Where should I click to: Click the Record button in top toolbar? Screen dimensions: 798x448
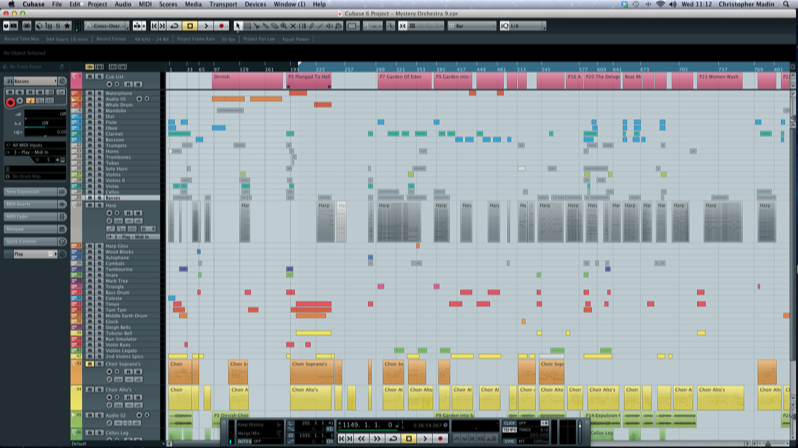tap(222, 26)
